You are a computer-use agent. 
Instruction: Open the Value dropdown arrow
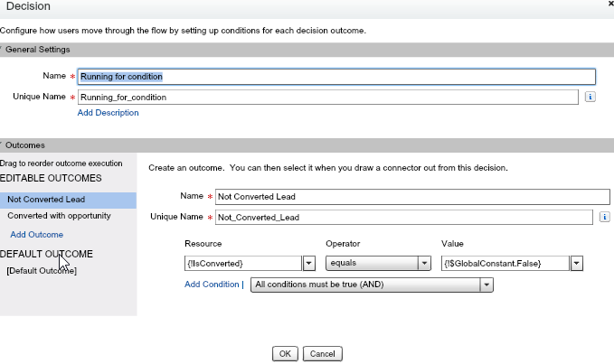(x=577, y=263)
